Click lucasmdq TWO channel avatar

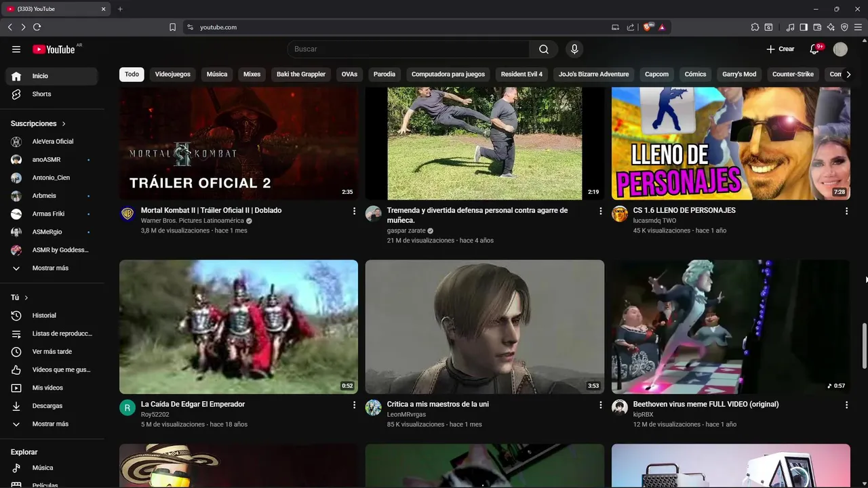[x=620, y=214]
